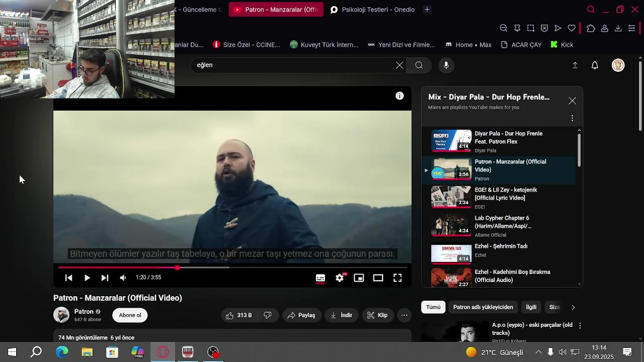Toggle ad blocker shield icon
644x362 pixels.
544,28
